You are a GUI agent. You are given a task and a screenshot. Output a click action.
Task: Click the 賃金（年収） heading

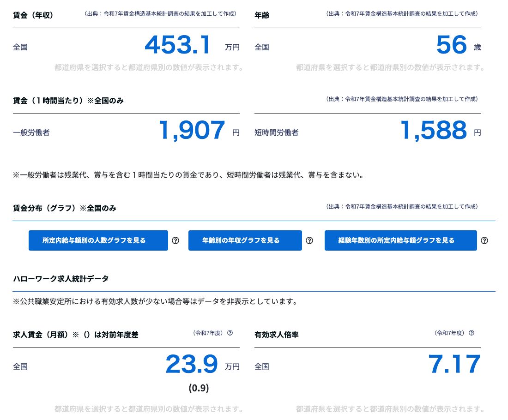[x=33, y=15]
